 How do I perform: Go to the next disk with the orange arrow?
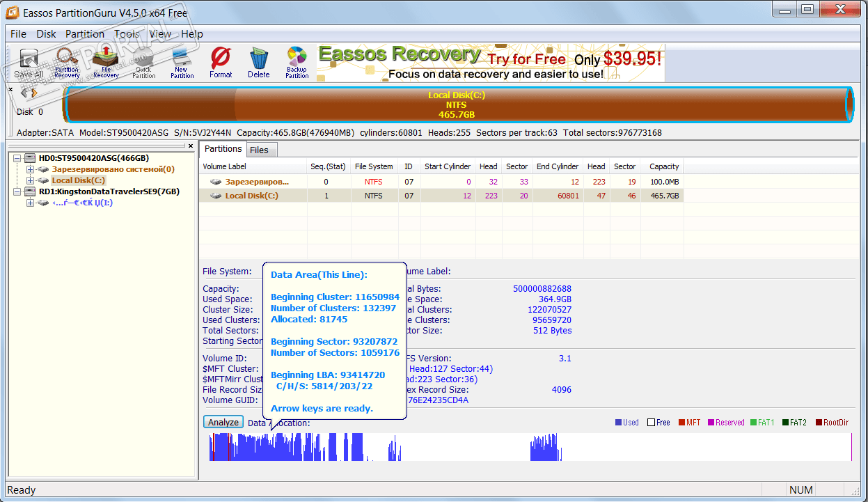pos(33,93)
